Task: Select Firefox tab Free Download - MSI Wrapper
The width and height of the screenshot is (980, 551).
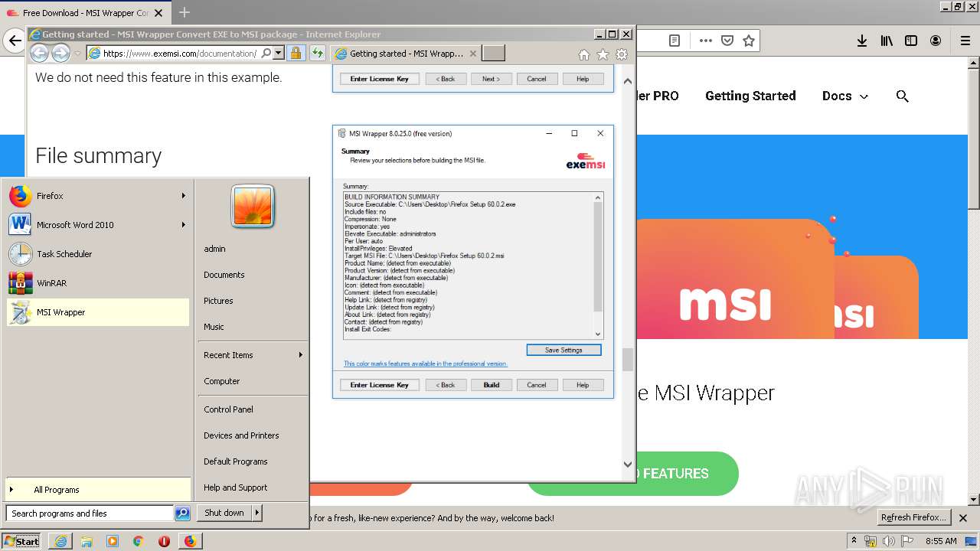Action: 86,13
